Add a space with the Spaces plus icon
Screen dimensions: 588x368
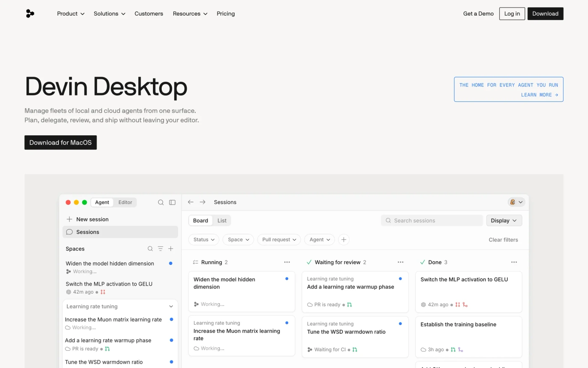click(171, 249)
